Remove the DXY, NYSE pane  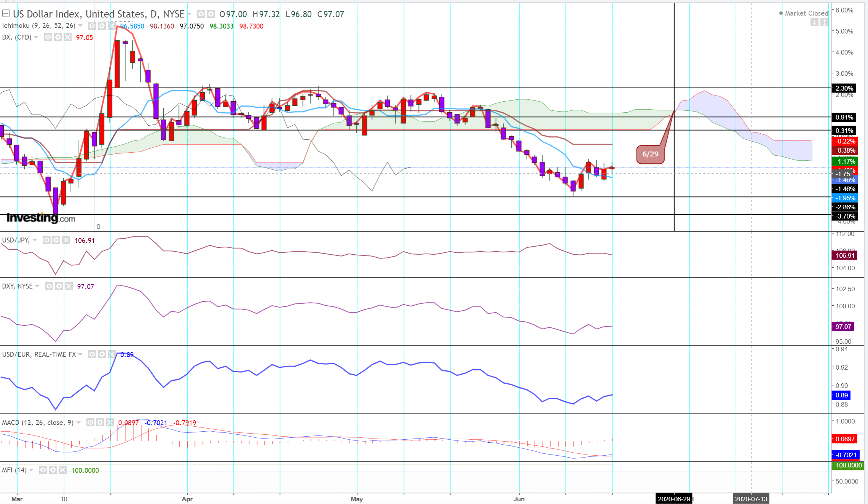pyautogui.click(x=69, y=286)
